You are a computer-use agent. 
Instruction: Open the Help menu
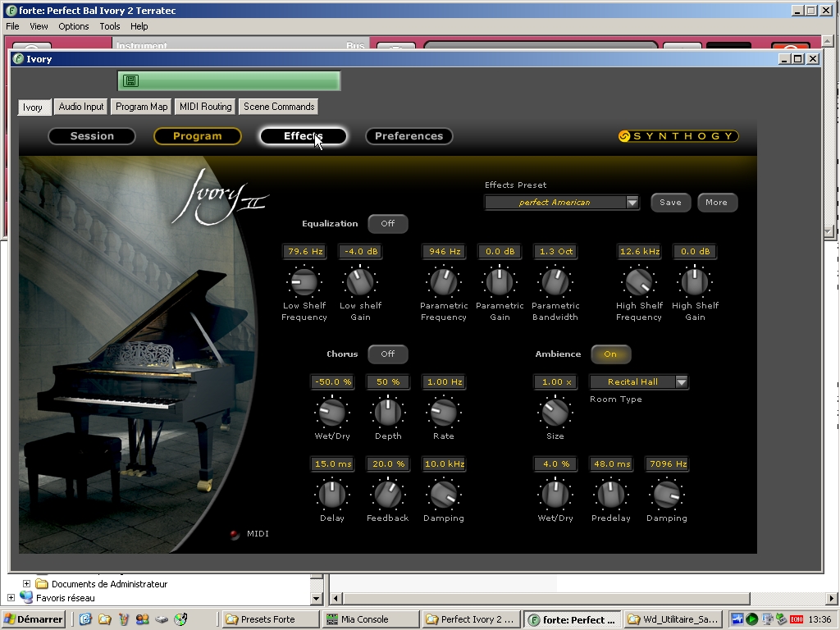[139, 26]
